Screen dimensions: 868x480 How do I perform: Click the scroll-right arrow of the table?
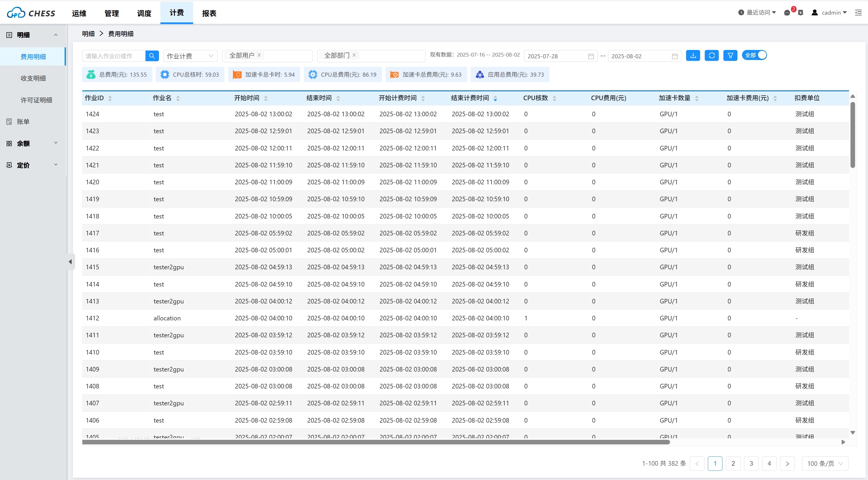(843, 442)
